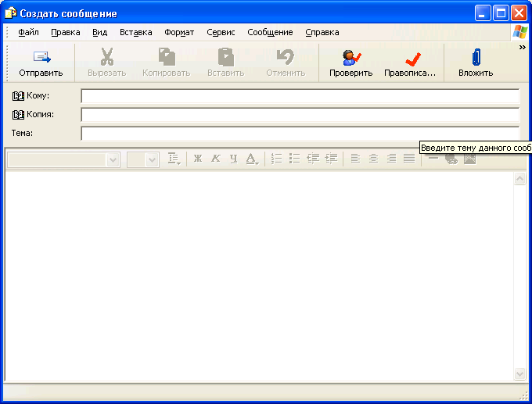Justify text alignment icon
The width and height of the screenshot is (532, 404).
(x=409, y=159)
